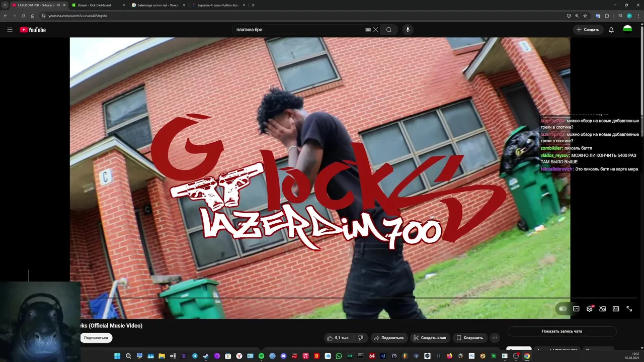The image size is (644, 362).
Task: Switch to Supreme-X-Louis-Vuitton tab
Action: pyautogui.click(x=217, y=5)
